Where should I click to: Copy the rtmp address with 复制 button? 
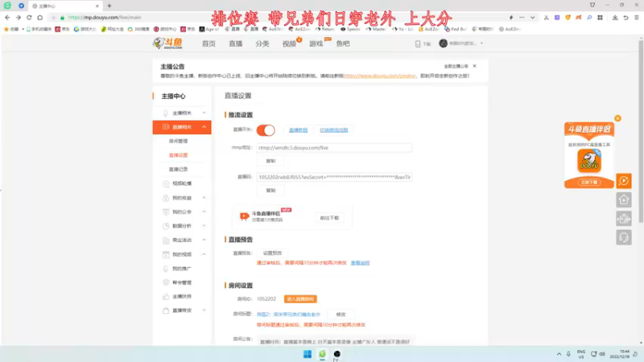[270, 161]
